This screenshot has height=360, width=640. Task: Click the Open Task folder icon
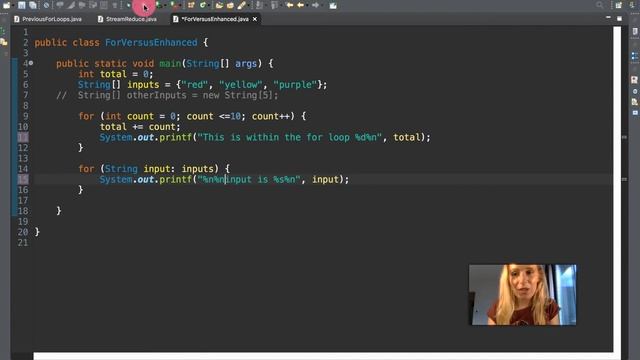[x=230, y=5]
